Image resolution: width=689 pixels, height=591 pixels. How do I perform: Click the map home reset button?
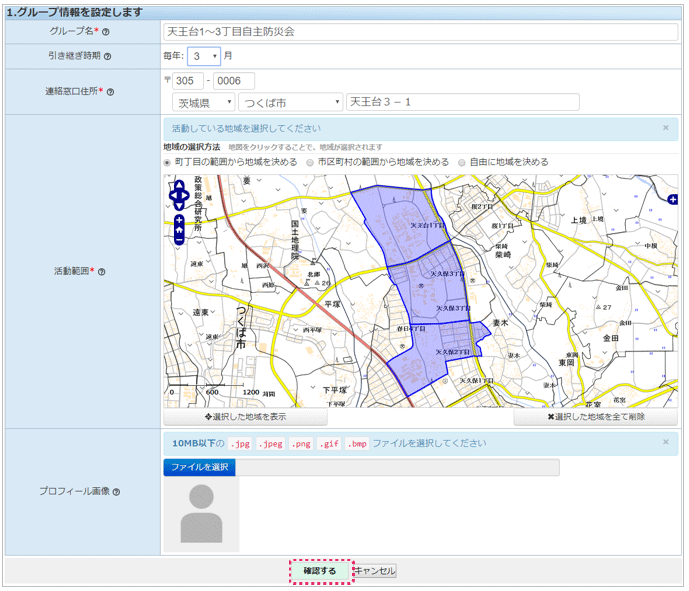coord(179,229)
